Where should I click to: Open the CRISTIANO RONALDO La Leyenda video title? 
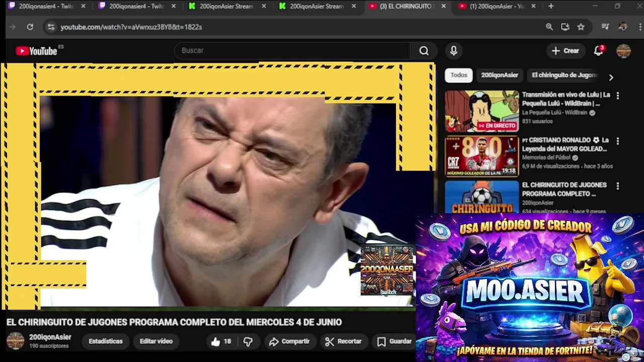[566, 144]
